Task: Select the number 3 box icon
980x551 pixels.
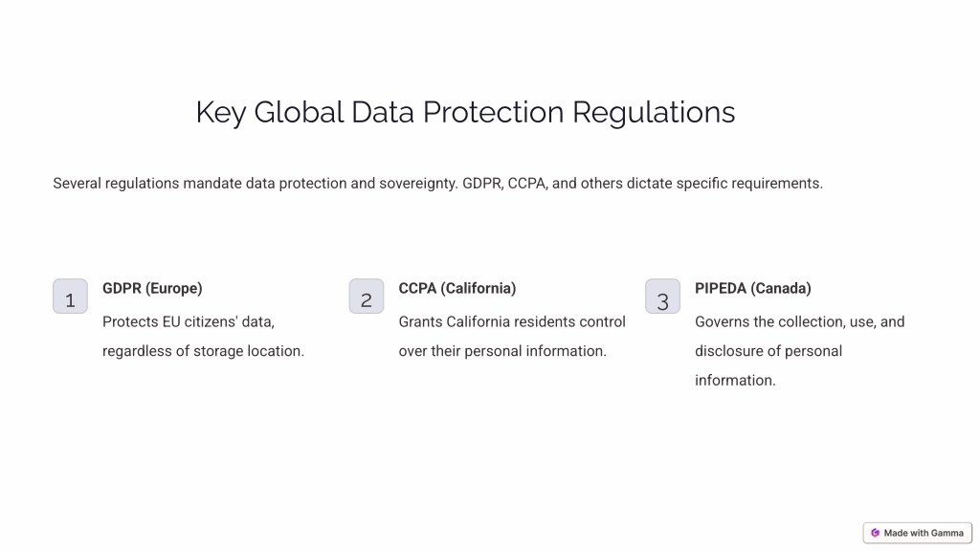Action: click(662, 297)
